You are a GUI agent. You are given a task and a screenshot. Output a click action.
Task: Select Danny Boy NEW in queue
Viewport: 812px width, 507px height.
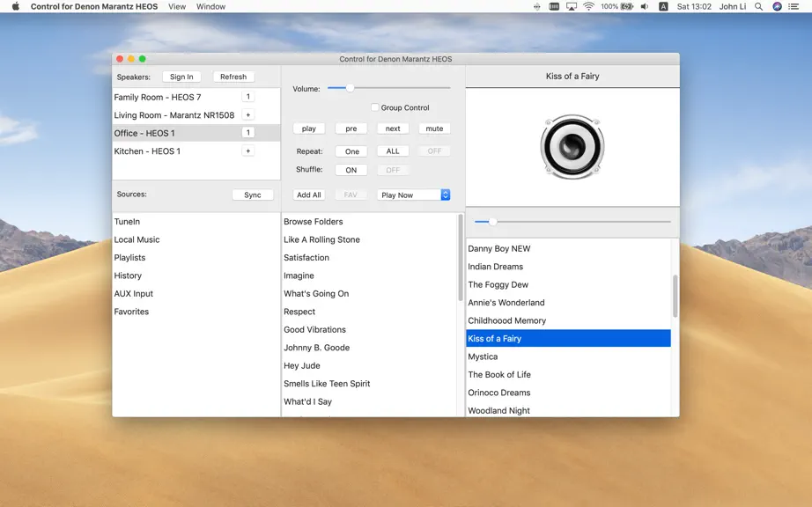[569, 248]
